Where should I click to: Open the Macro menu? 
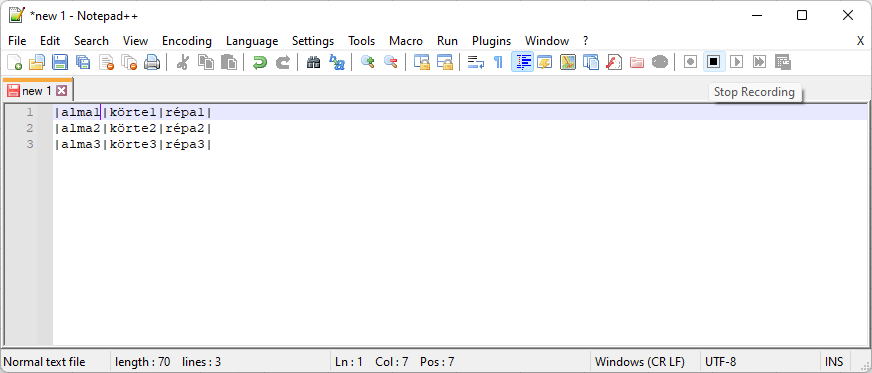click(406, 41)
